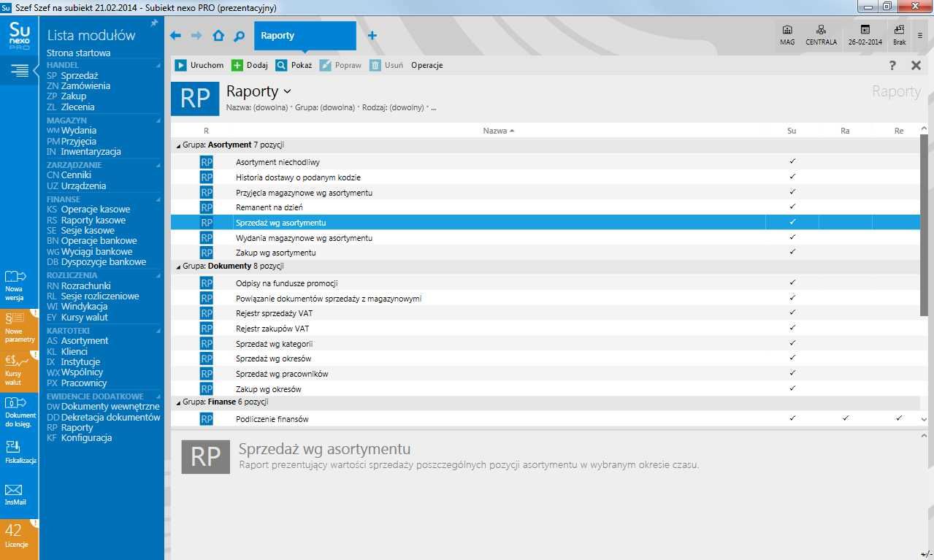Click the pin icon of Lista modułów
Screen dimensions: 934x560
coord(154,23)
